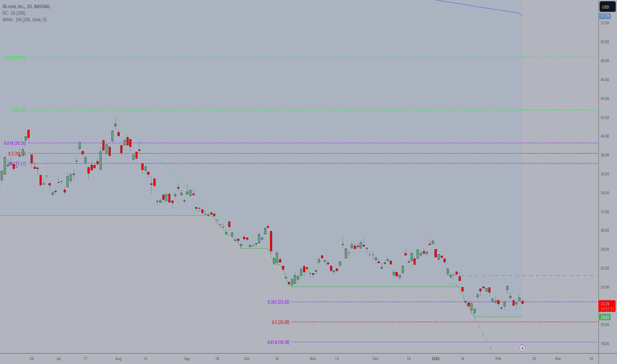
Task: Click the 0.382 (22.42) Fibonacci level label
Action: (278, 302)
